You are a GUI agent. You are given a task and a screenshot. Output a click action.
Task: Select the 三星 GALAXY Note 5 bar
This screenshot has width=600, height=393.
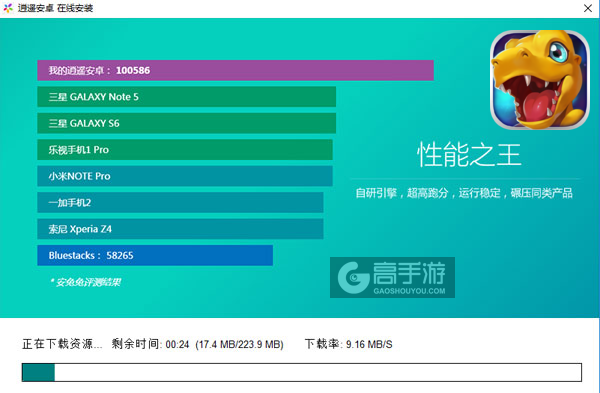click(x=186, y=97)
